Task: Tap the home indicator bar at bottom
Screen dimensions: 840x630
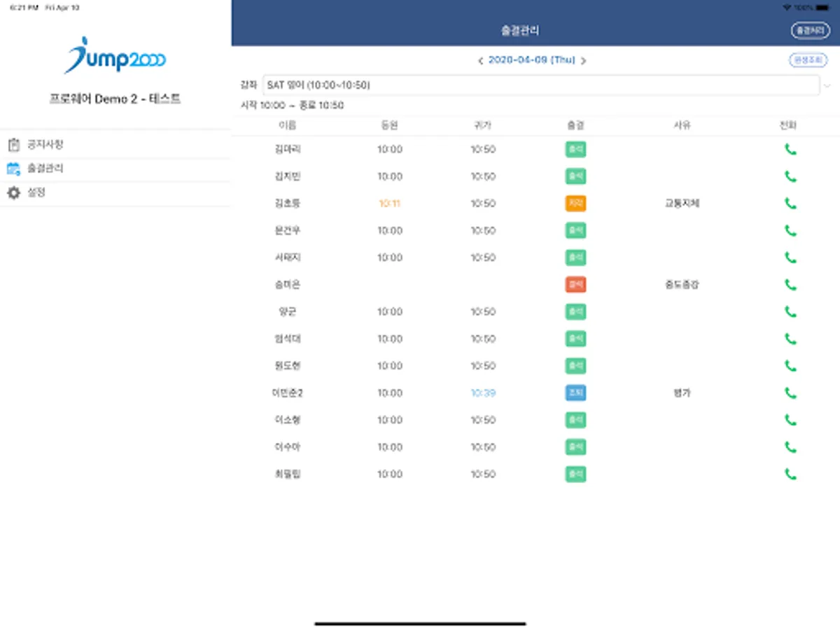Action: pyautogui.click(x=420, y=623)
